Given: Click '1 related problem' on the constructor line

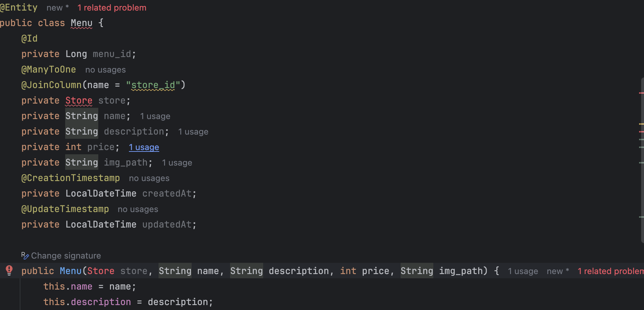Looking at the screenshot, I should pyautogui.click(x=611, y=271).
